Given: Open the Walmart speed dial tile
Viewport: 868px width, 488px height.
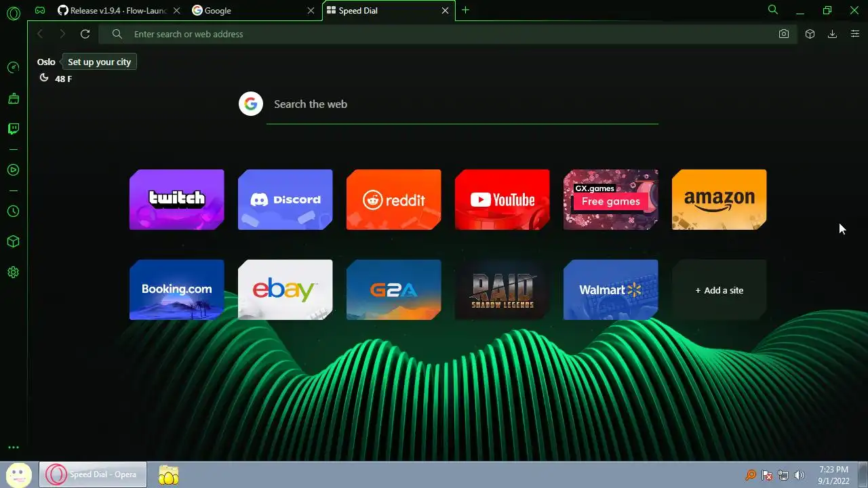Looking at the screenshot, I should click(610, 289).
